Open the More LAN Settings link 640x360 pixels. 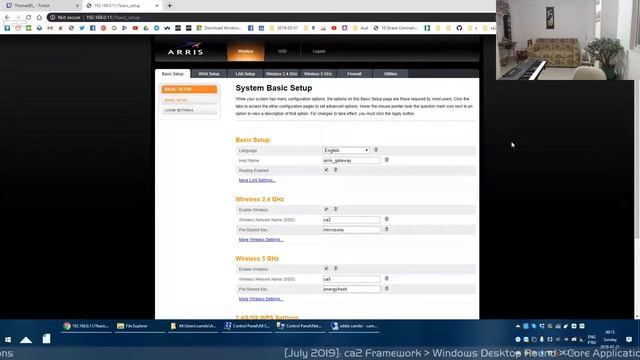[x=257, y=180]
